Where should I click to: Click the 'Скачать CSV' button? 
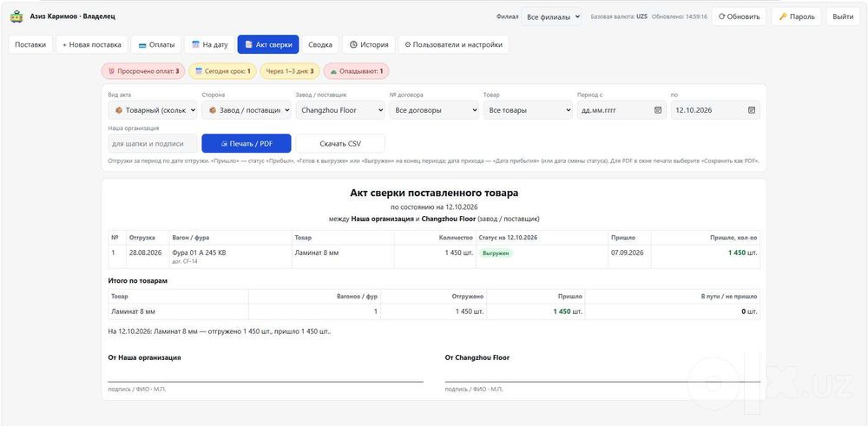tap(340, 143)
